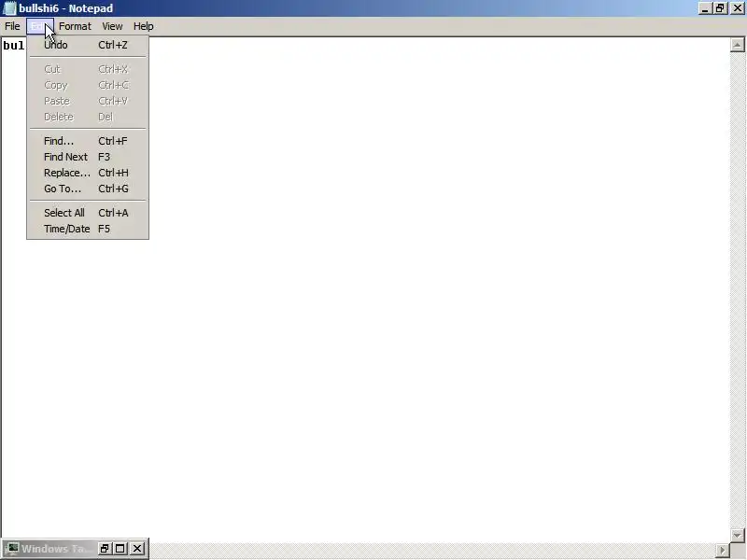The width and height of the screenshot is (747, 560).
Task: Click the 'bul' text in the editor
Action: coord(13,46)
